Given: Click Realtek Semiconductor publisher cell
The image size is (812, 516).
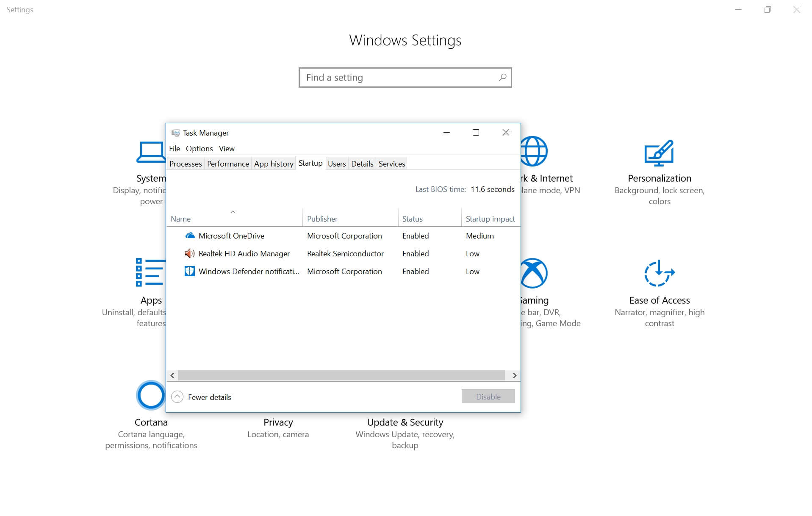Looking at the screenshot, I should (x=345, y=254).
